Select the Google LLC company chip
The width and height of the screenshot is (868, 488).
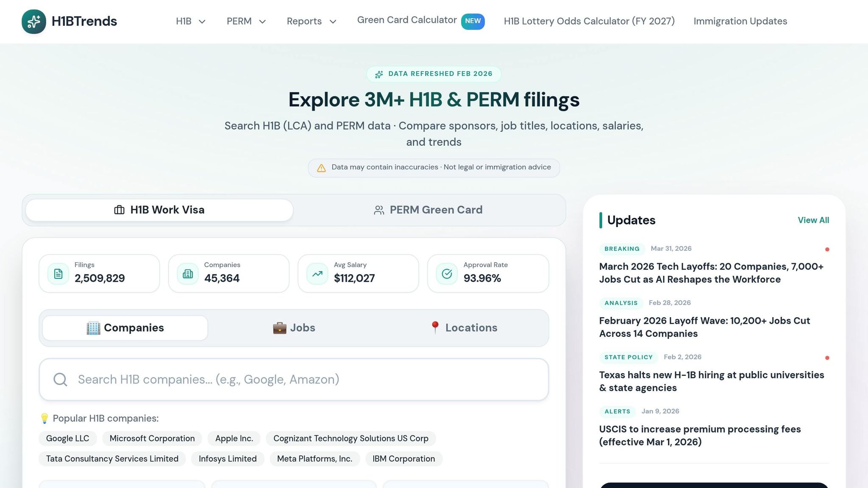coord(67,438)
